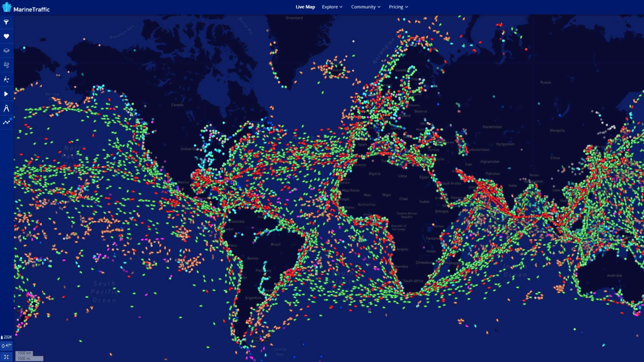Screen dimensions: 644x362
Task: Select the walking figure icon in sidebar
Action: click(x=6, y=79)
